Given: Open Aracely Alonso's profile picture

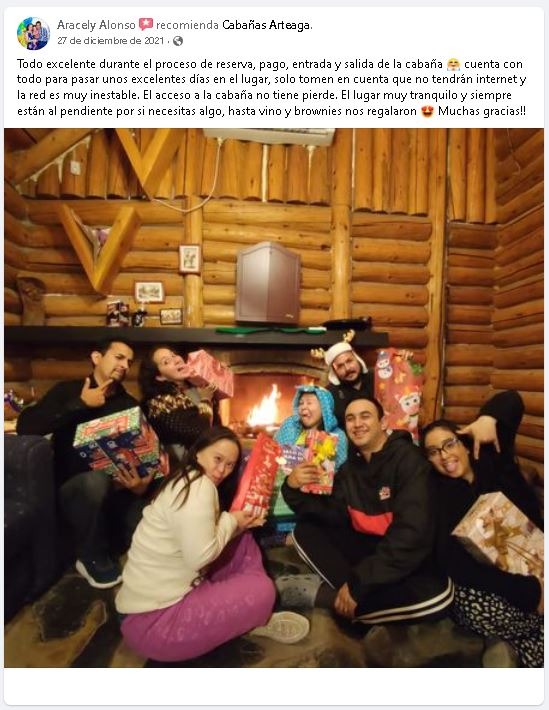Looking at the screenshot, I should [x=33, y=33].
